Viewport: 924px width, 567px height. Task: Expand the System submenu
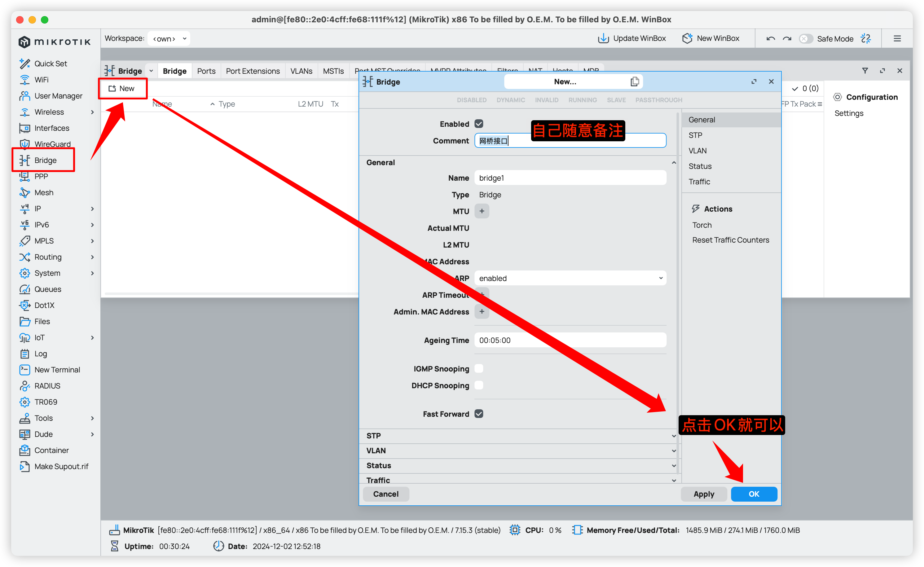[x=92, y=273]
